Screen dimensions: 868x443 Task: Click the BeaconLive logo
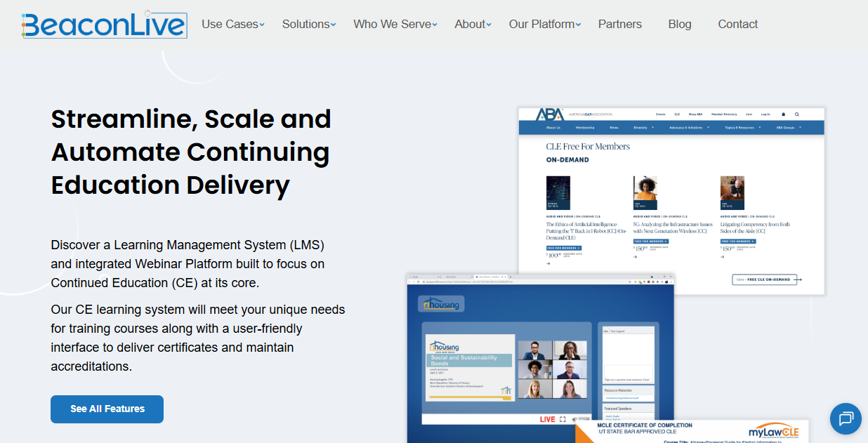(x=104, y=25)
